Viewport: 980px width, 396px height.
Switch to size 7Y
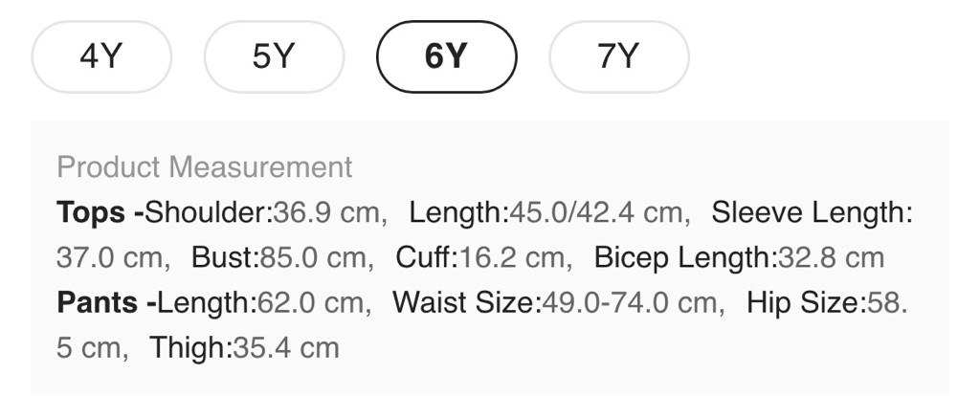pos(618,57)
